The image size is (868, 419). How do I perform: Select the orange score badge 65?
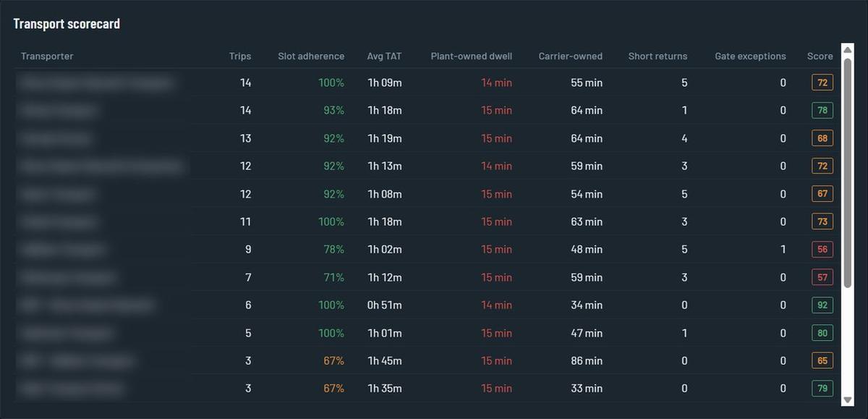[x=822, y=360]
